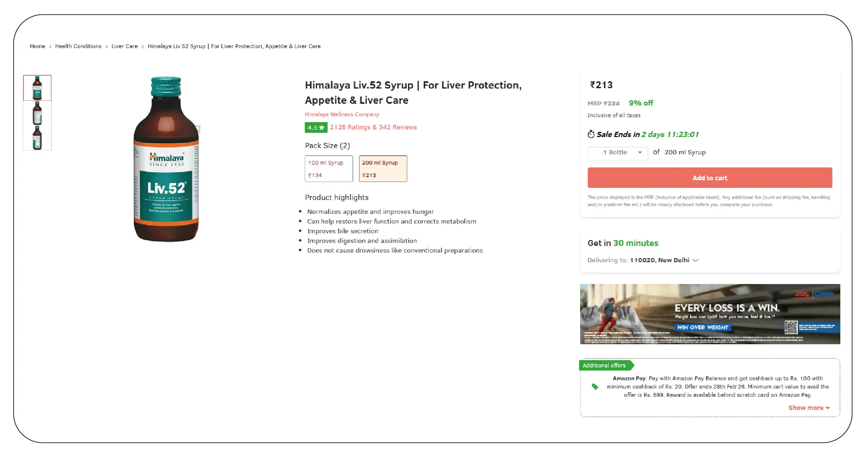The image size is (868, 457).
Task: Click the QR code in the ad banner
Action: pos(791,327)
